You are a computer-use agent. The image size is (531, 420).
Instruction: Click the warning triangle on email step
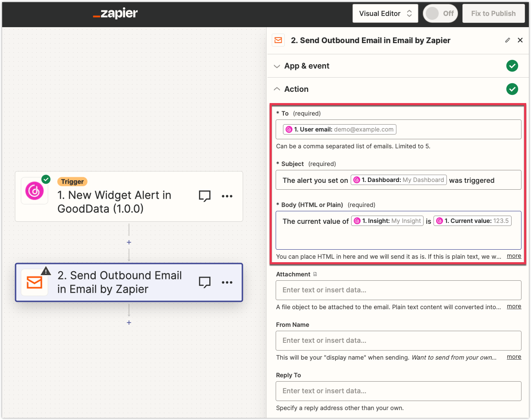[x=46, y=271]
